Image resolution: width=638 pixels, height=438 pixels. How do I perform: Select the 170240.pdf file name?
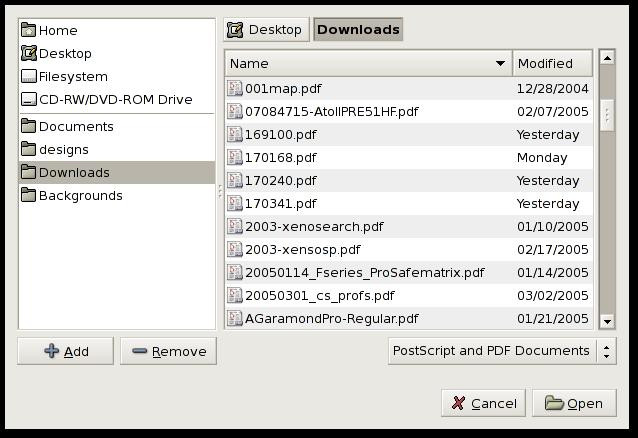tap(281, 181)
